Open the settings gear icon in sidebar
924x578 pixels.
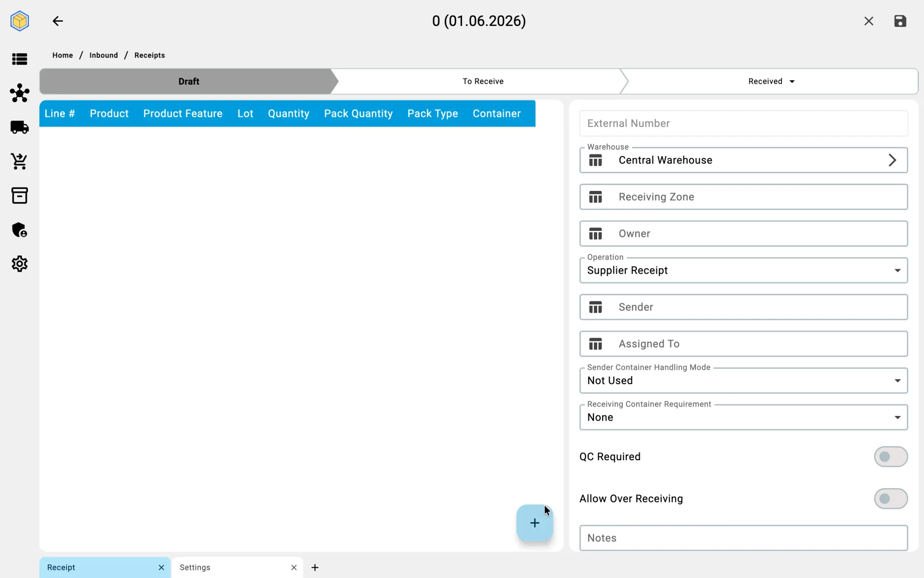pos(20,264)
